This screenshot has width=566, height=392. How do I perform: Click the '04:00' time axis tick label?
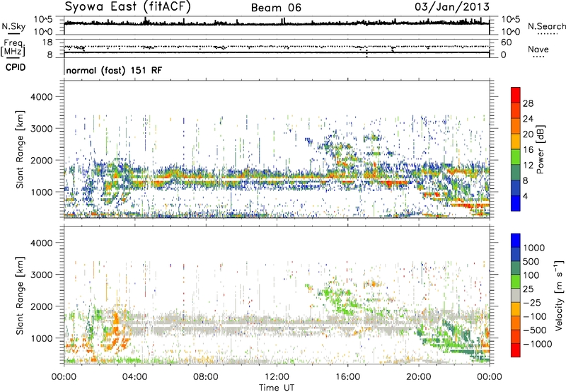pyautogui.click(x=134, y=377)
